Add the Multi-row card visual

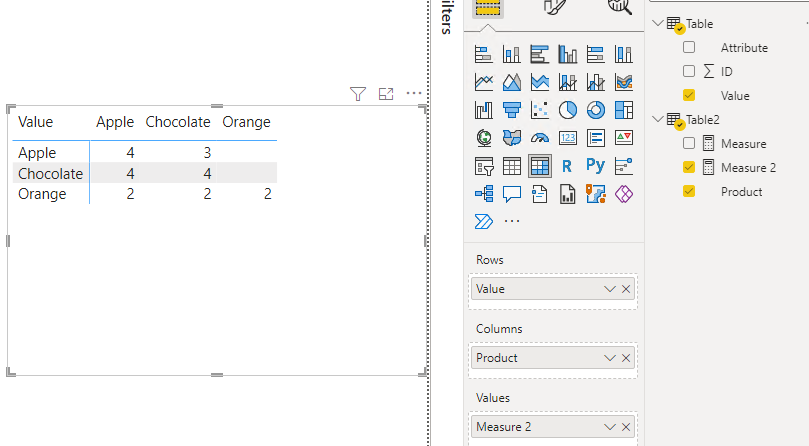[x=595, y=138]
